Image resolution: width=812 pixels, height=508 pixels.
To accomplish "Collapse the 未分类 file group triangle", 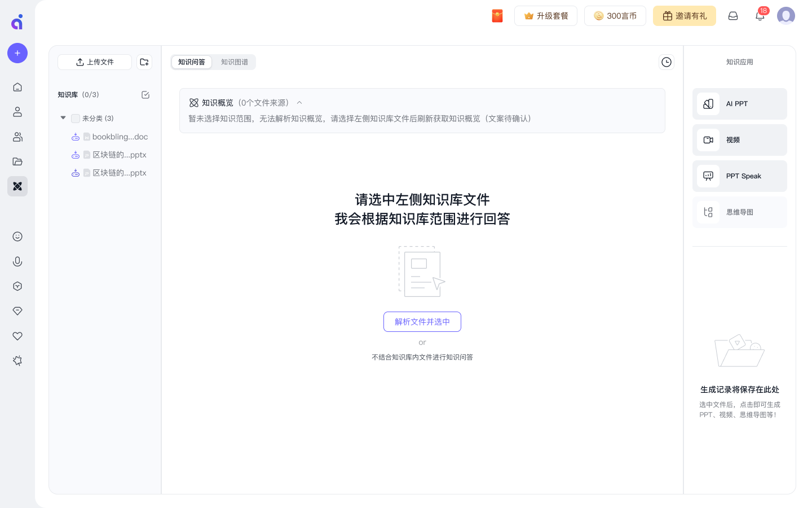I will tap(63, 118).
